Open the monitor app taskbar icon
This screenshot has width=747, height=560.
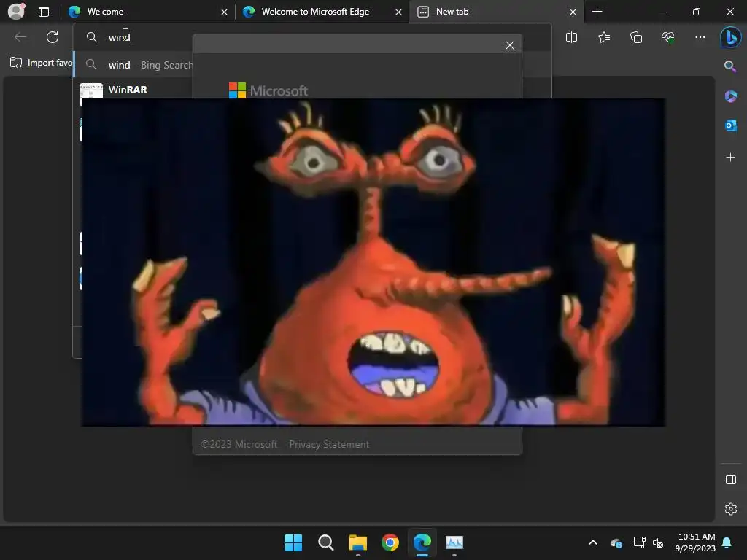(454, 542)
